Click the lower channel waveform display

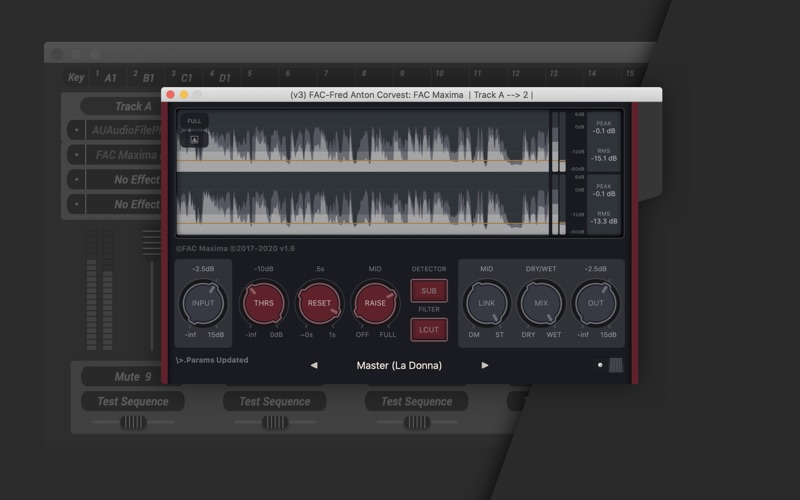pos(363,204)
